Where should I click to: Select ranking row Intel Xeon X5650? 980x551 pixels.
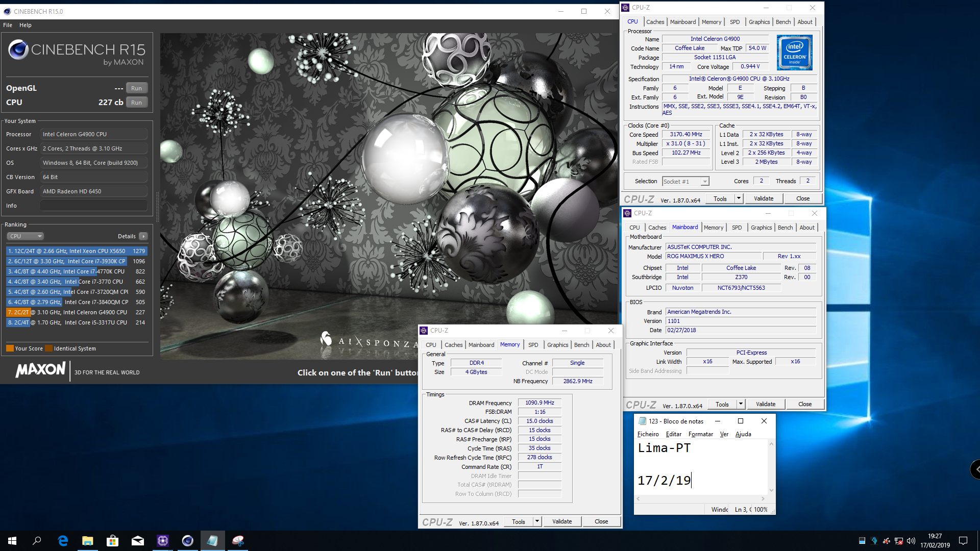[77, 251]
